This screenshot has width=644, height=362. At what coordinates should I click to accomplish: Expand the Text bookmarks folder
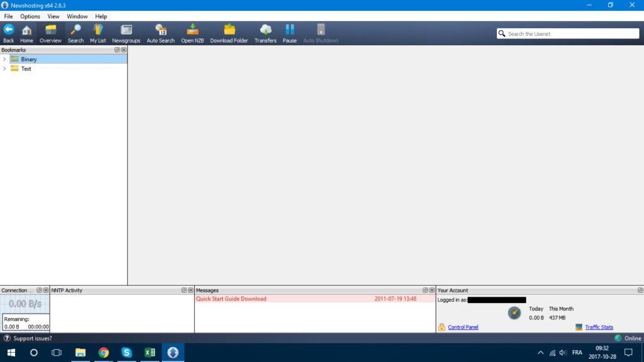tap(4, 69)
